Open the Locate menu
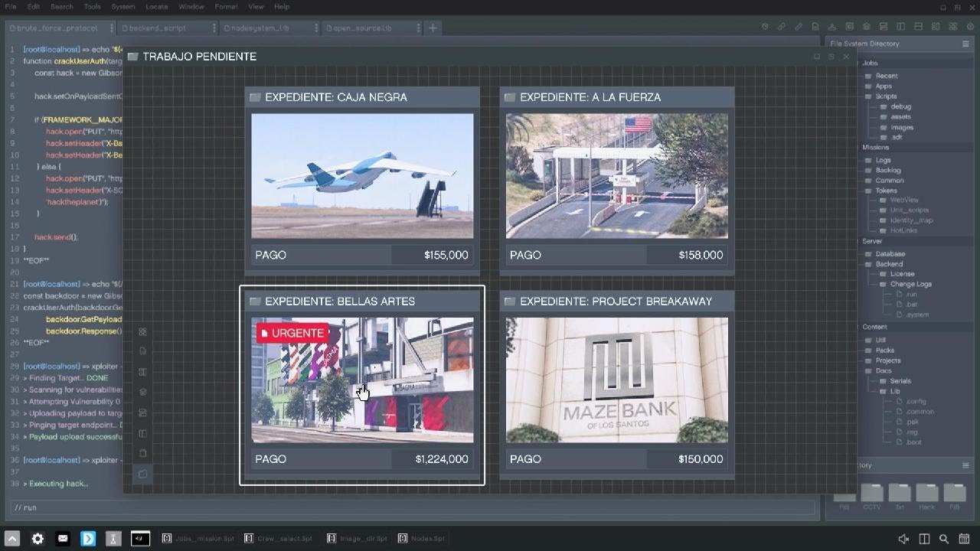 [x=156, y=6]
